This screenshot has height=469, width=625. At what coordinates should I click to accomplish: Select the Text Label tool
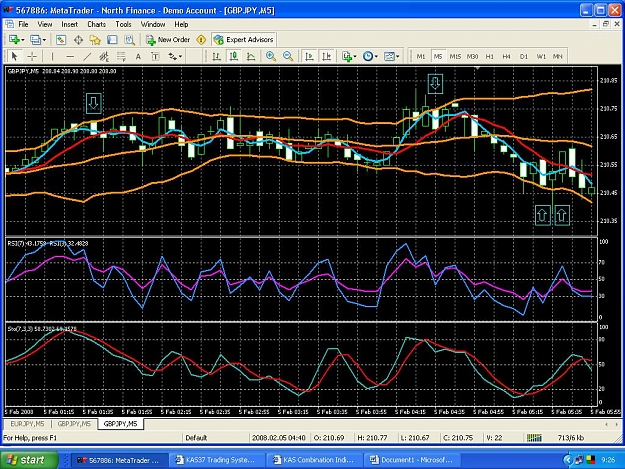155,56
